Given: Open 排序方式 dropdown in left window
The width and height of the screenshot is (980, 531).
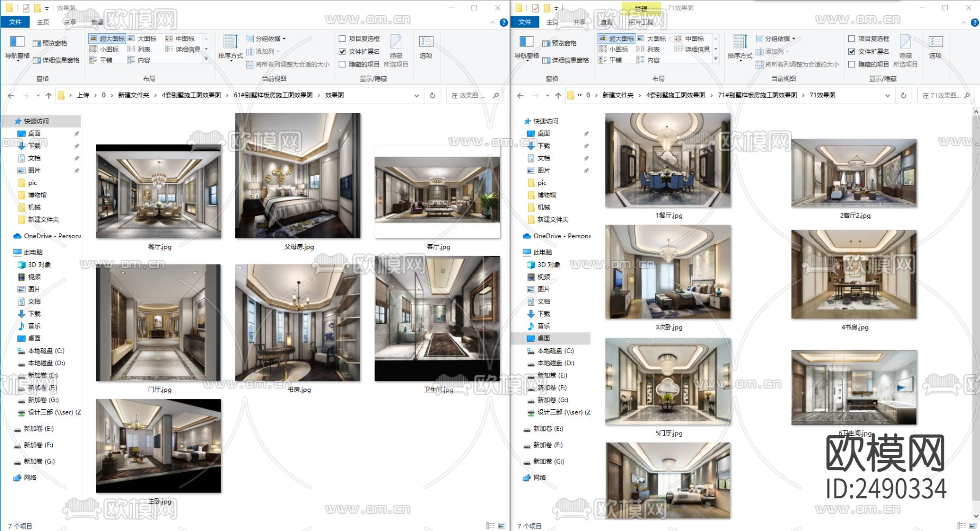Looking at the screenshot, I should click(x=230, y=48).
